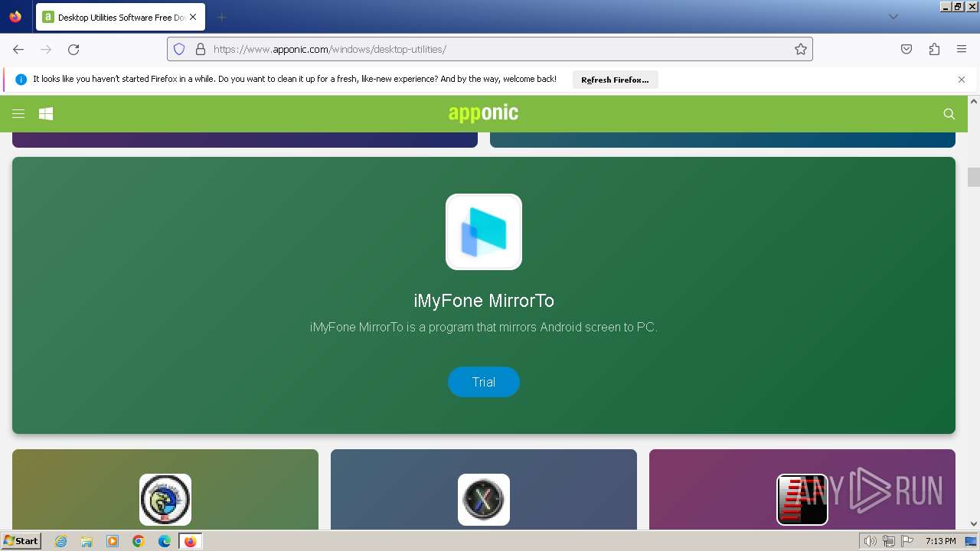Open Windows Media Player from taskbar
980x551 pixels.
pos(113,541)
